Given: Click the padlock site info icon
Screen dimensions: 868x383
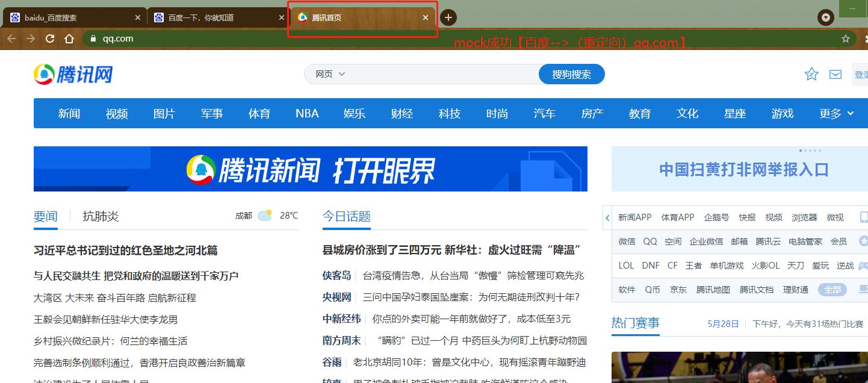Looking at the screenshot, I should [93, 39].
